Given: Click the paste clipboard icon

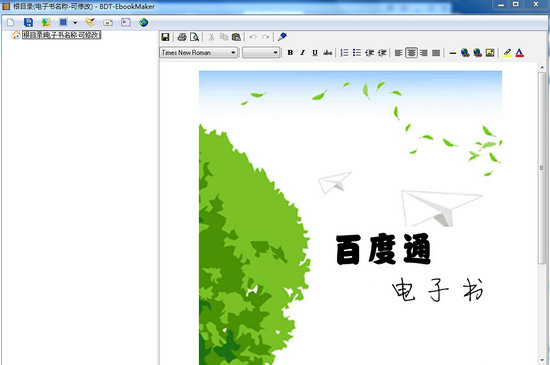Looking at the screenshot, I should pyautogui.click(x=236, y=37).
